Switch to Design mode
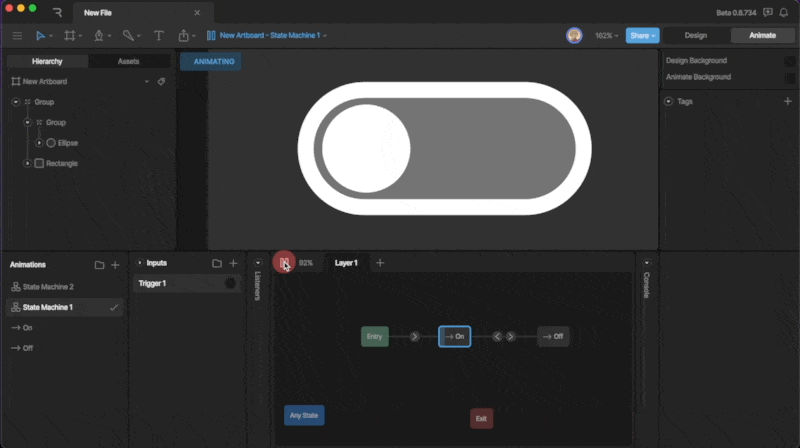The image size is (800, 448). pos(695,35)
